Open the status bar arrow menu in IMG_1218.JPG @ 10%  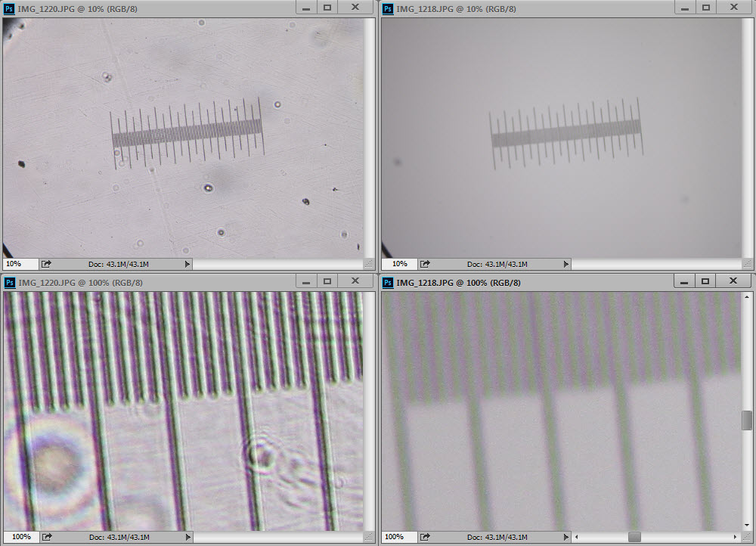point(566,264)
